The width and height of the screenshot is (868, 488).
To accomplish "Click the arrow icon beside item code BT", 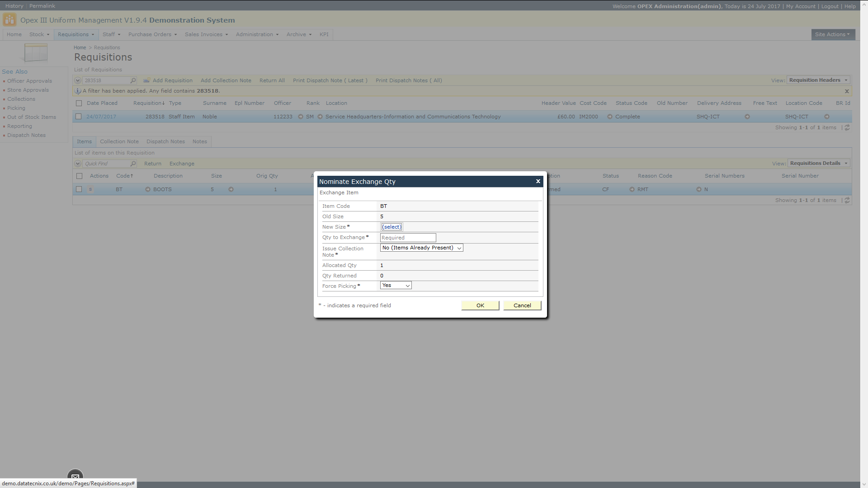I will tap(148, 189).
